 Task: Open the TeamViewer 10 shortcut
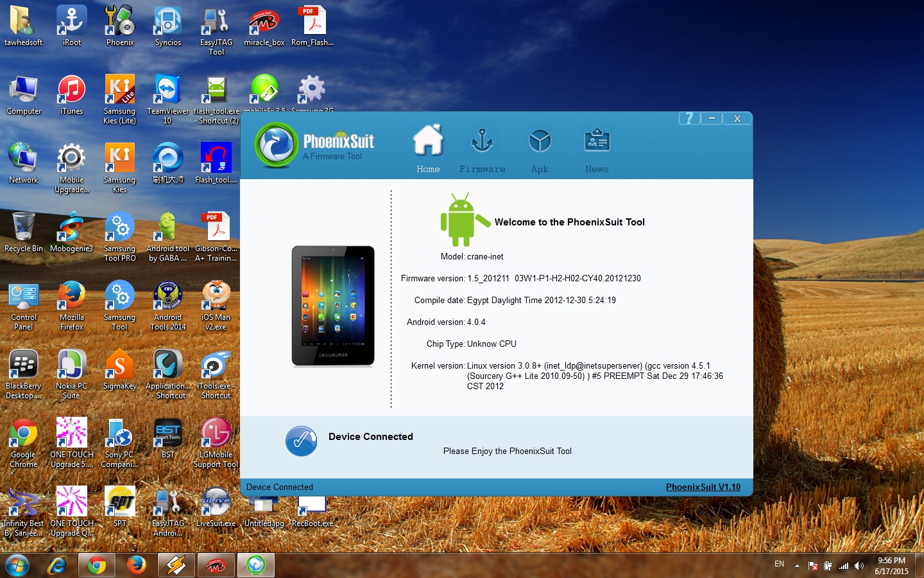pyautogui.click(x=168, y=100)
